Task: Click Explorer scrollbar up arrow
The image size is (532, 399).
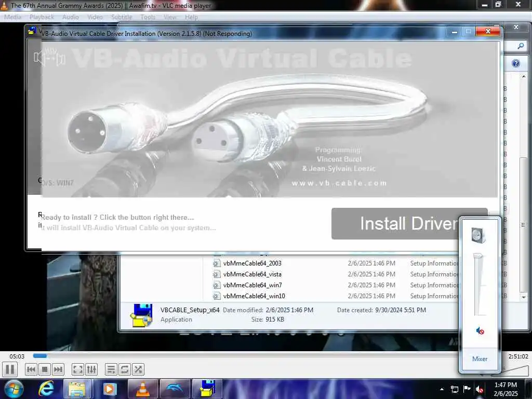Action: point(524,77)
